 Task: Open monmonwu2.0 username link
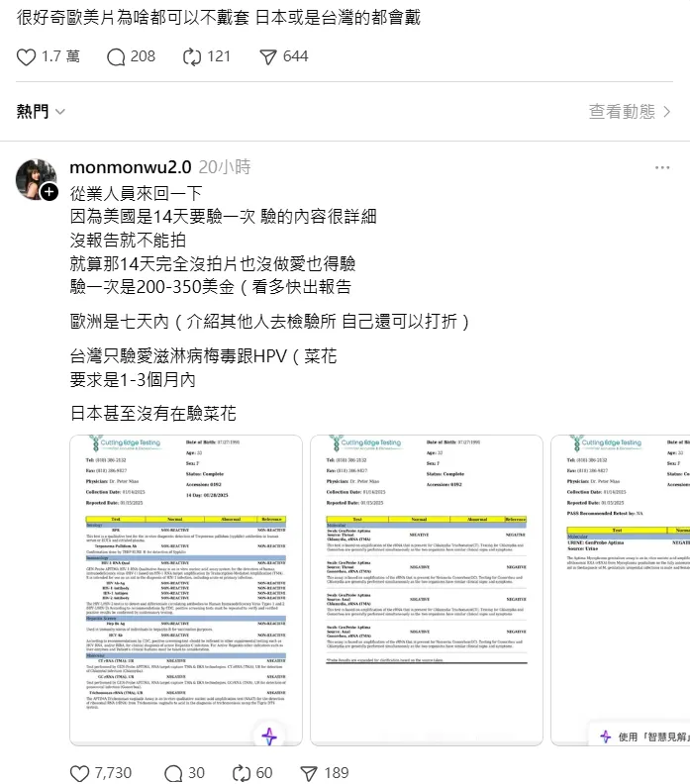tap(131, 167)
